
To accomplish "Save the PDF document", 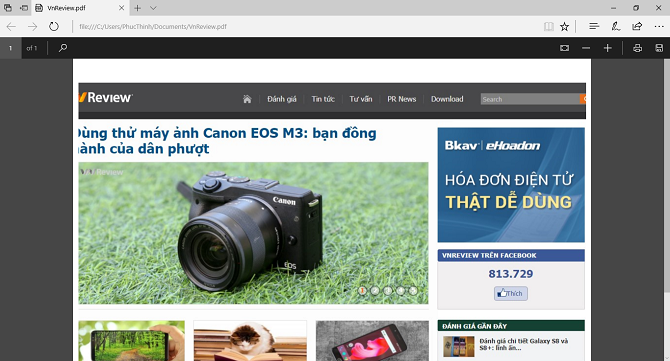I will [x=659, y=48].
